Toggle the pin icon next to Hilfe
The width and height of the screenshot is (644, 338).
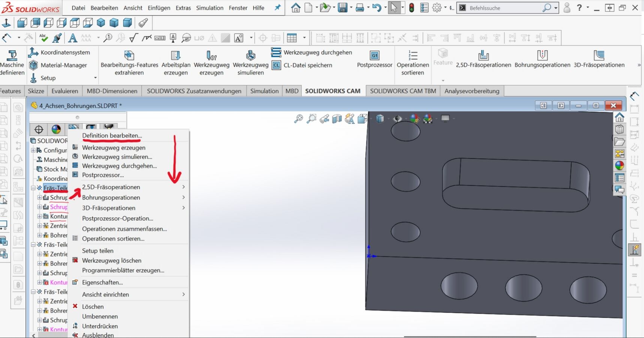(x=278, y=8)
